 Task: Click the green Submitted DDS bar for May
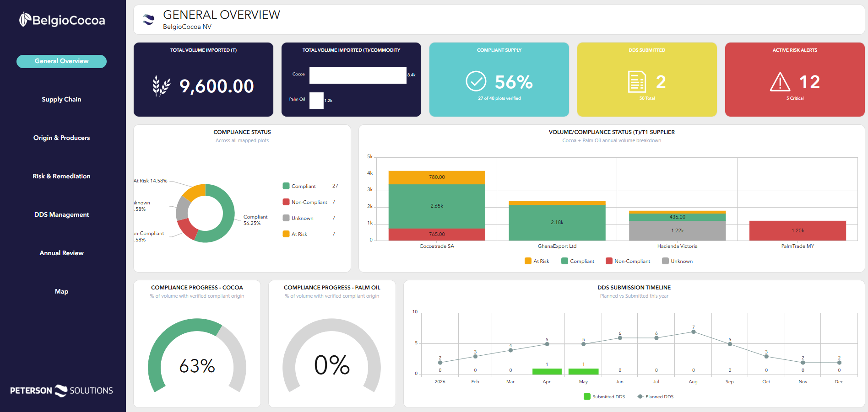coord(583,371)
